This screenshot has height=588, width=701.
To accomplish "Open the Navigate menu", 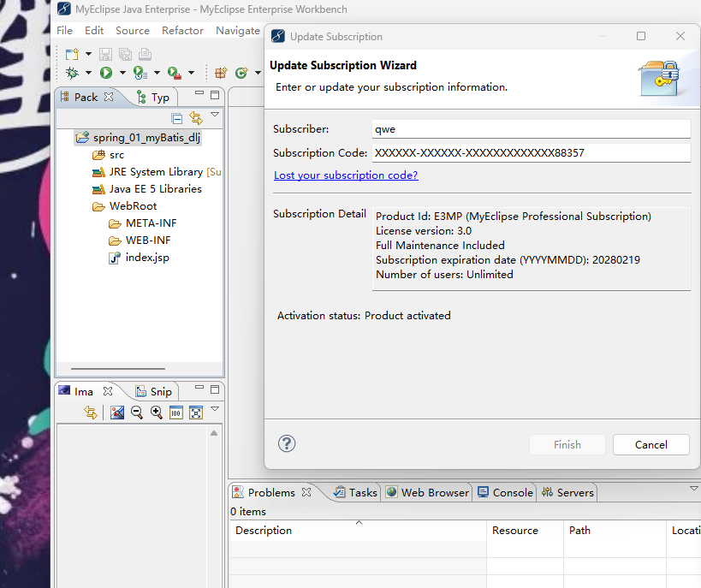I will tap(238, 31).
